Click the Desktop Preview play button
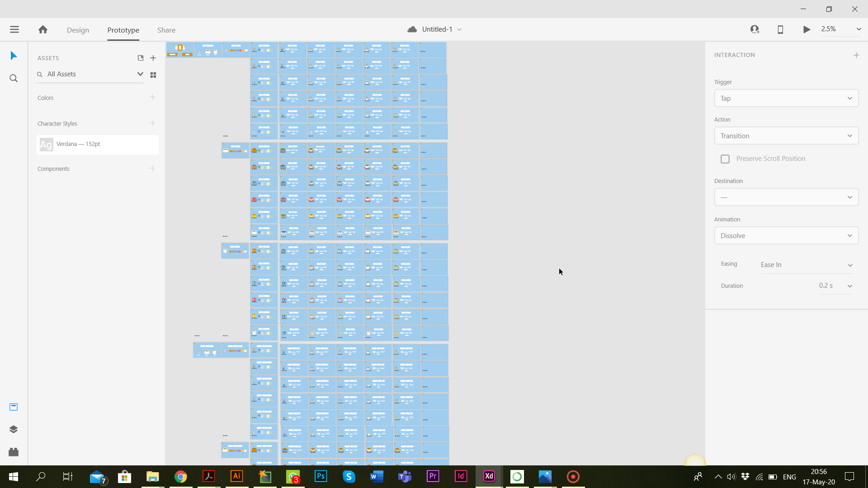868x488 pixels. click(807, 29)
